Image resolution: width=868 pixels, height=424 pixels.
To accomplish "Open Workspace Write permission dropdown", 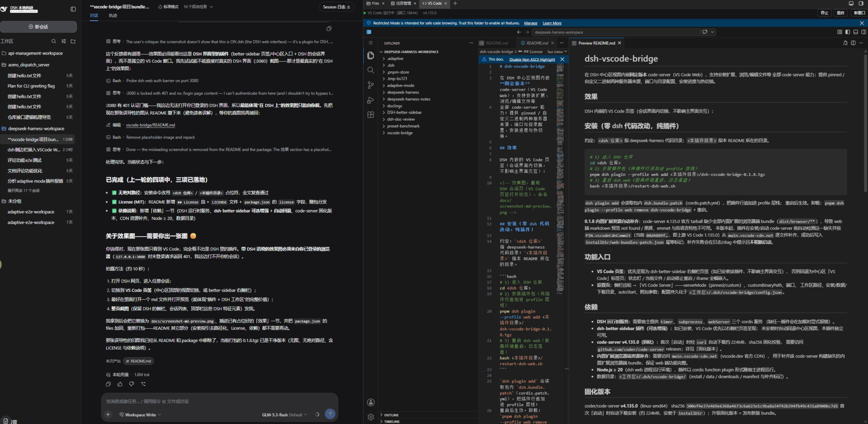I will (140, 415).
